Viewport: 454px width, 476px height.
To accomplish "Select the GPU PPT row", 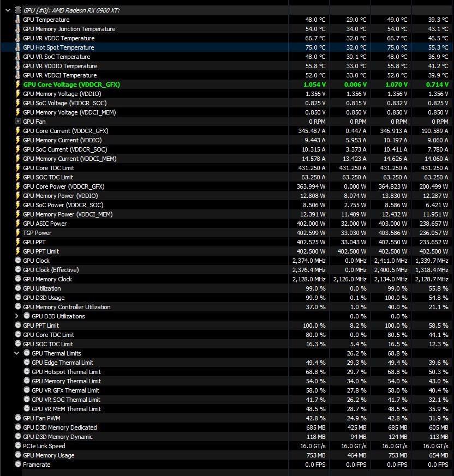I will point(226,242).
